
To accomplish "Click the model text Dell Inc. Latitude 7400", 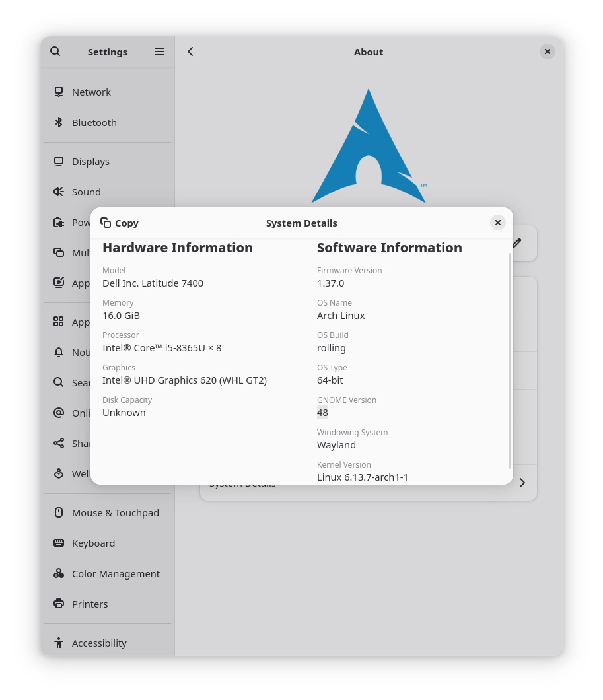I will [153, 283].
